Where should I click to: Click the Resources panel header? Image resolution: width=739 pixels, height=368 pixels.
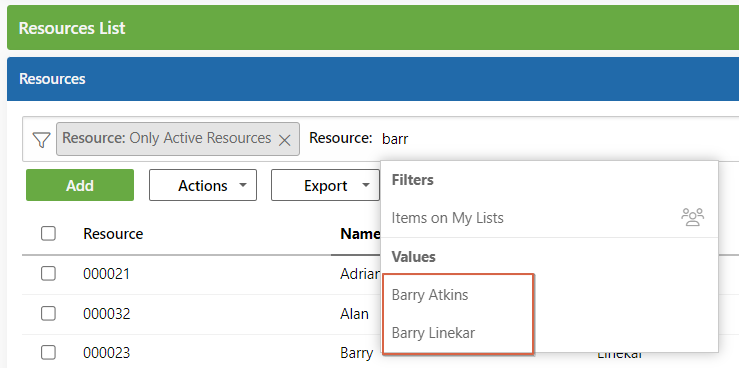tap(373, 79)
